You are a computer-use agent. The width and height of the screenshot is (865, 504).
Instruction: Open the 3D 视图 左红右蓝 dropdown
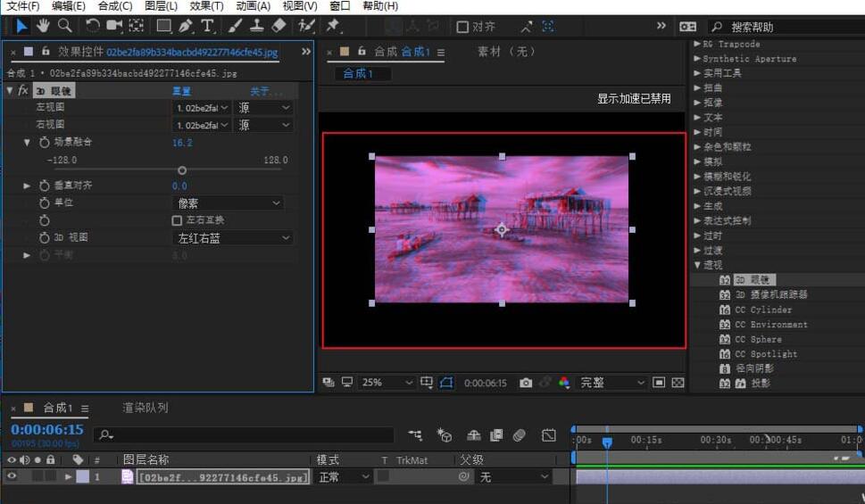[x=232, y=237]
